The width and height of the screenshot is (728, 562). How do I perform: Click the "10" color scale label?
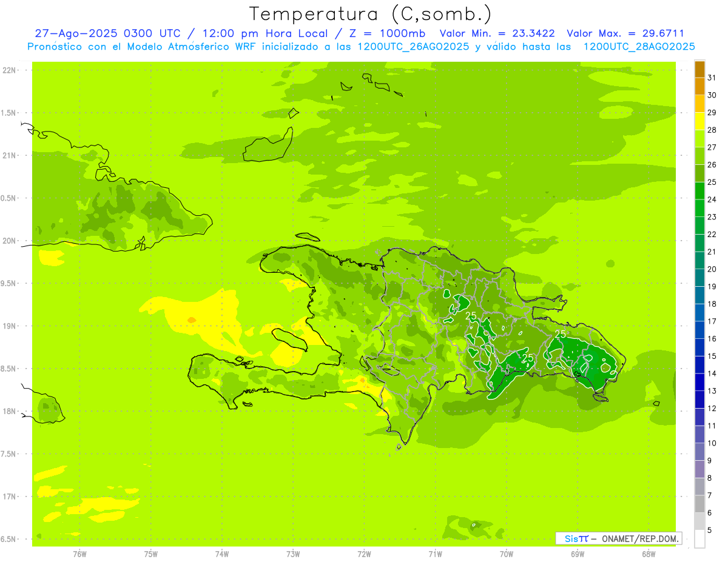coord(712,443)
